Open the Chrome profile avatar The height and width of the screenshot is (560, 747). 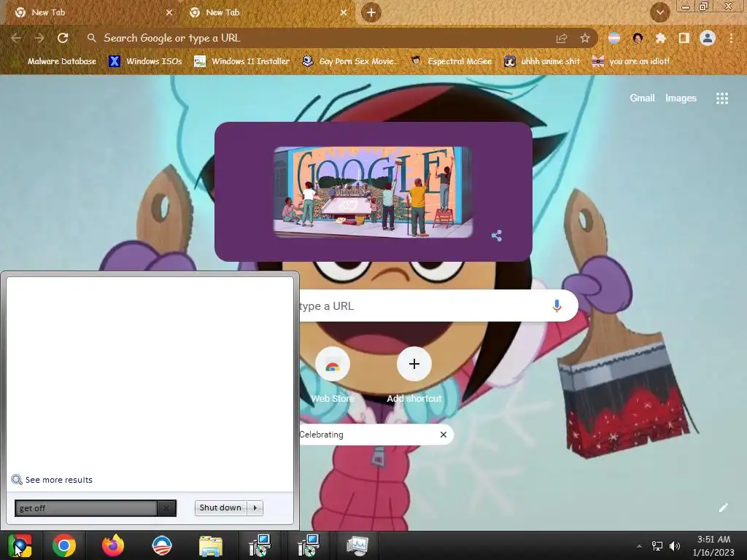coord(708,38)
